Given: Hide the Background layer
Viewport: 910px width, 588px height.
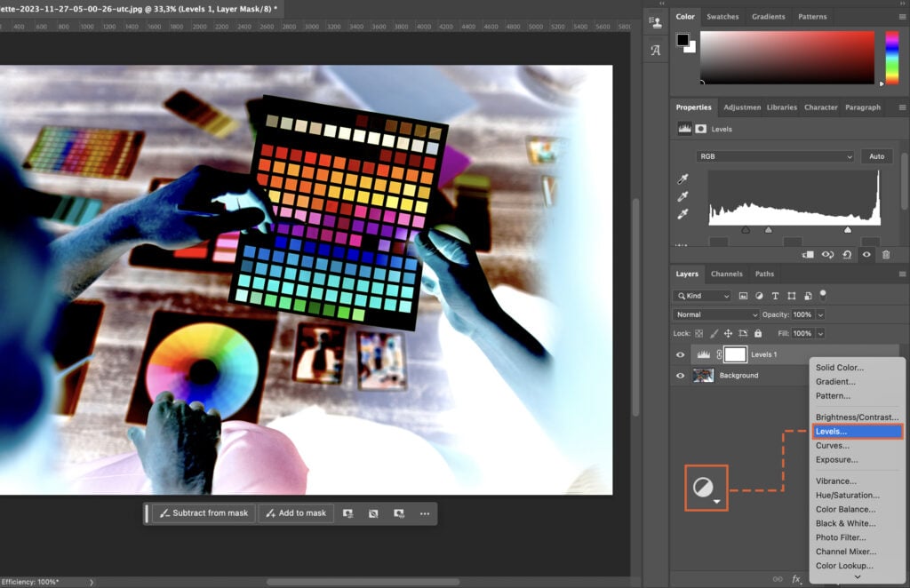Looking at the screenshot, I should coord(681,376).
